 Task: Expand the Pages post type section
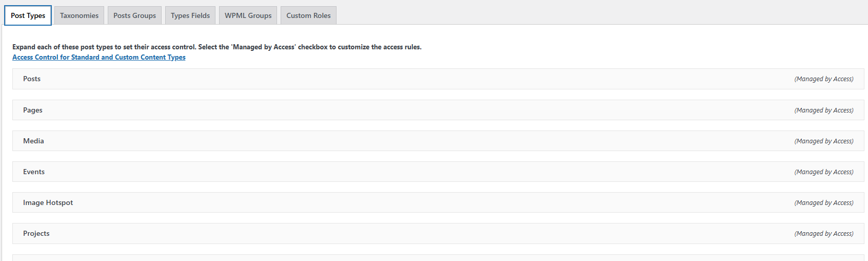click(438, 110)
